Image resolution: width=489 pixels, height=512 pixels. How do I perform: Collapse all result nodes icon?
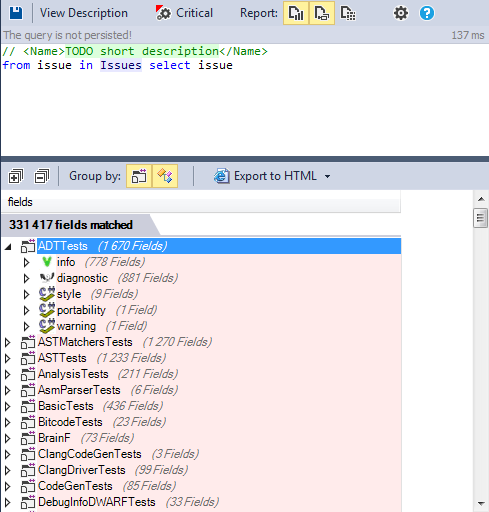coord(42,176)
